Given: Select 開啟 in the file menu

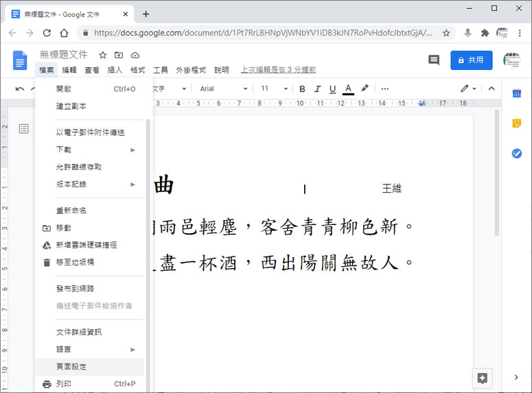Looking at the screenshot, I should pos(90,89).
